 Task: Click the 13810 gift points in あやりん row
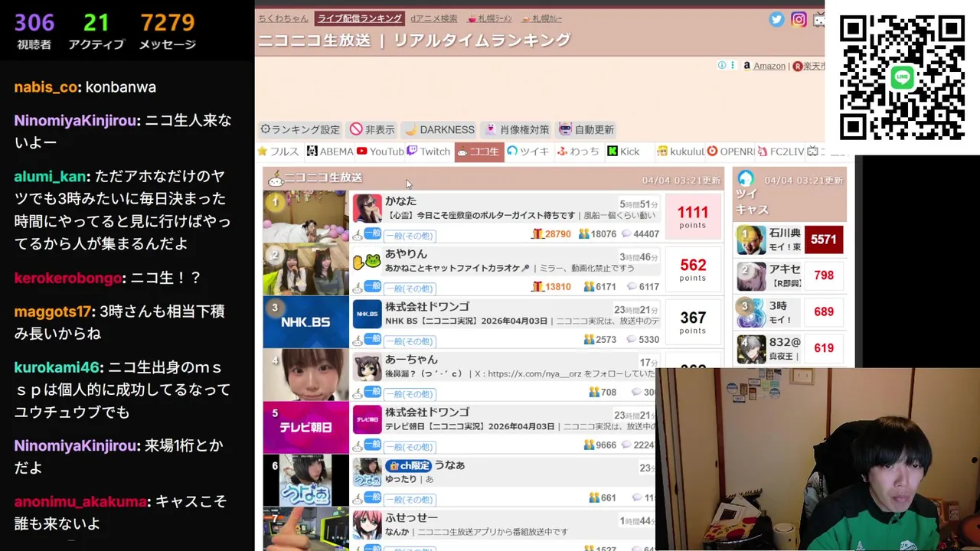(550, 287)
